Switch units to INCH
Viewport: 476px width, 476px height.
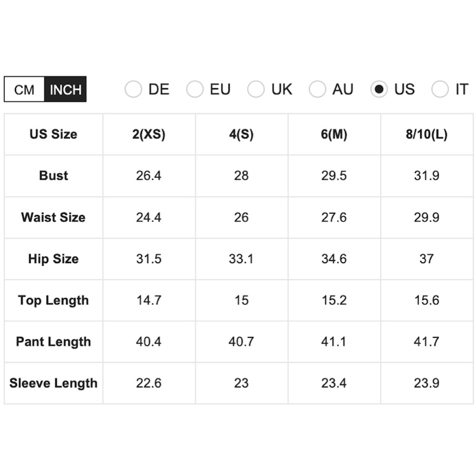click(x=65, y=89)
